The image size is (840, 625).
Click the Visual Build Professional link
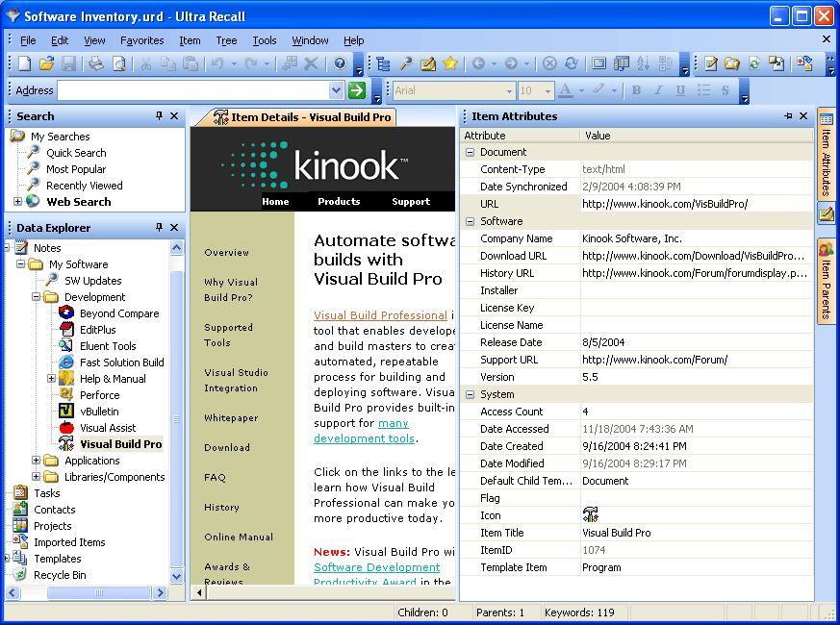(380, 315)
